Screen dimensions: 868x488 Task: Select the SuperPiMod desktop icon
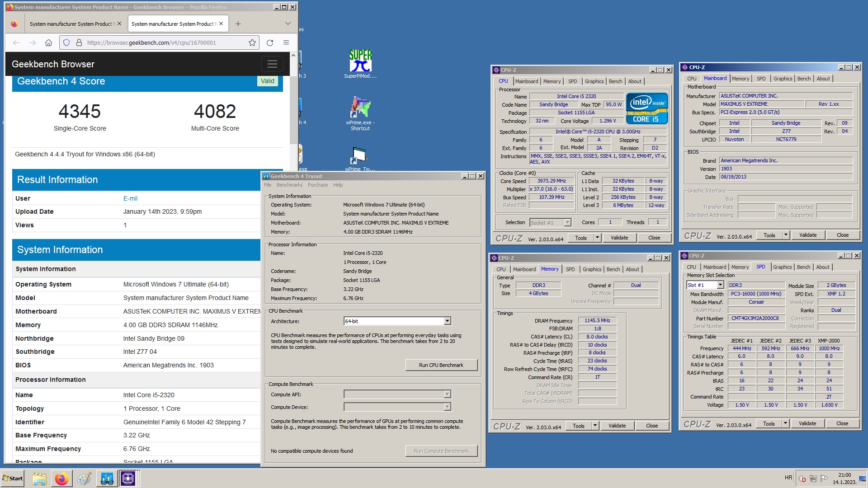click(x=360, y=64)
